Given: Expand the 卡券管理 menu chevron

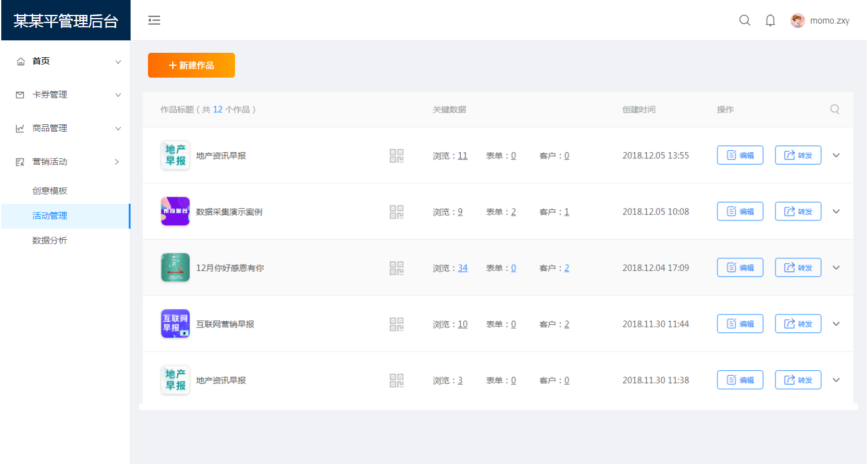Looking at the screenshot, I should pos(118,95).
